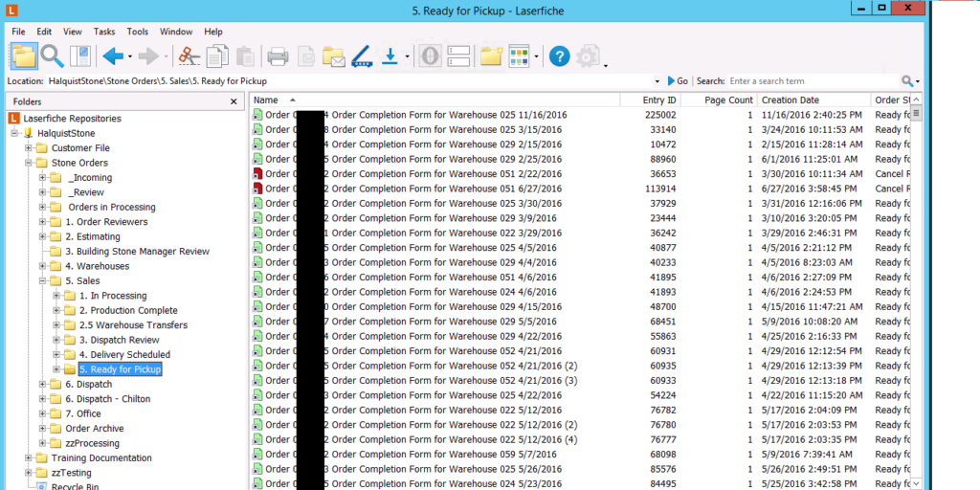Expand the _Incoming folder node
Image resolution: width=980 pixels, height=490 pixels.
click(x=42, y=177)
